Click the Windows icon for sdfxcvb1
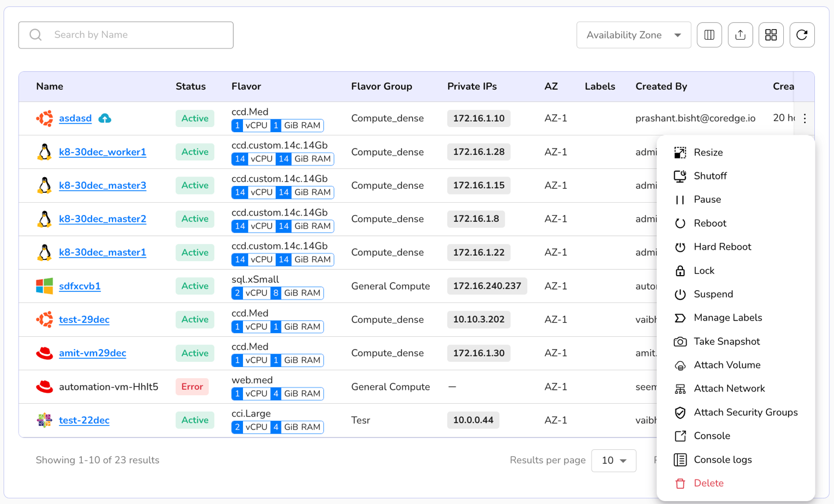Viewport: 834px width, 504px height. [x=44, y=286]
